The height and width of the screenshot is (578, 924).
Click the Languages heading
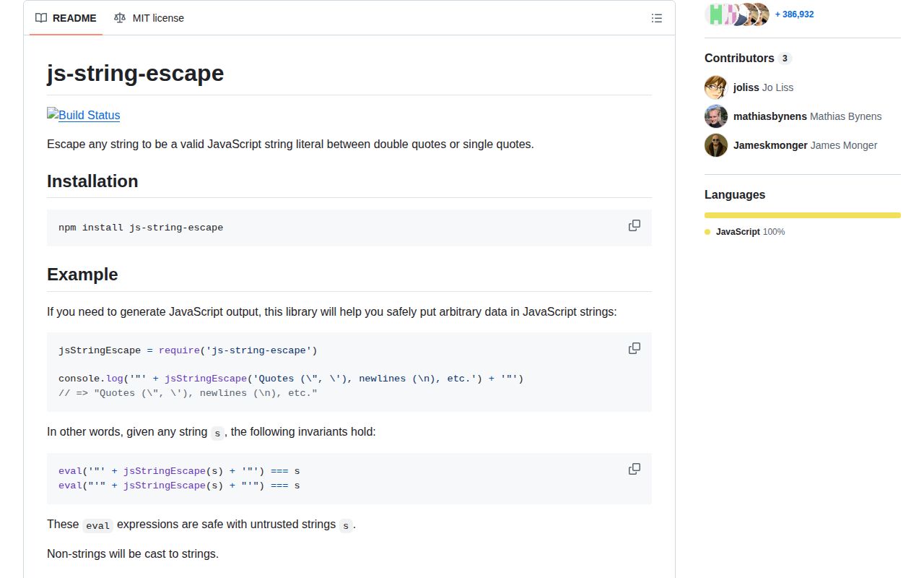[x=735, y=194]
